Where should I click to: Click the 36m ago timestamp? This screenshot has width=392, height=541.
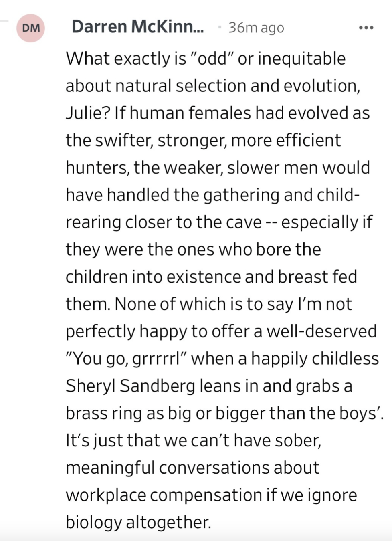[x=256, y=28]
